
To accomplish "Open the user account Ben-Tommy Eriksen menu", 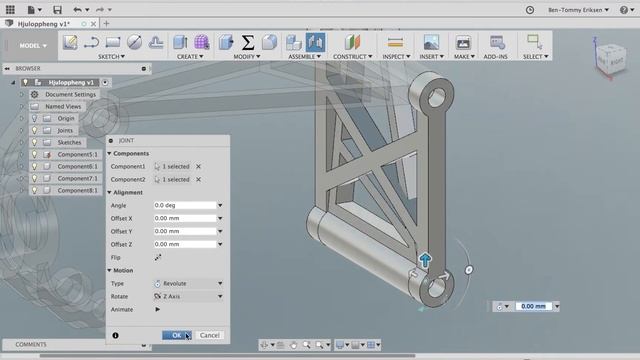I will 578,10.
